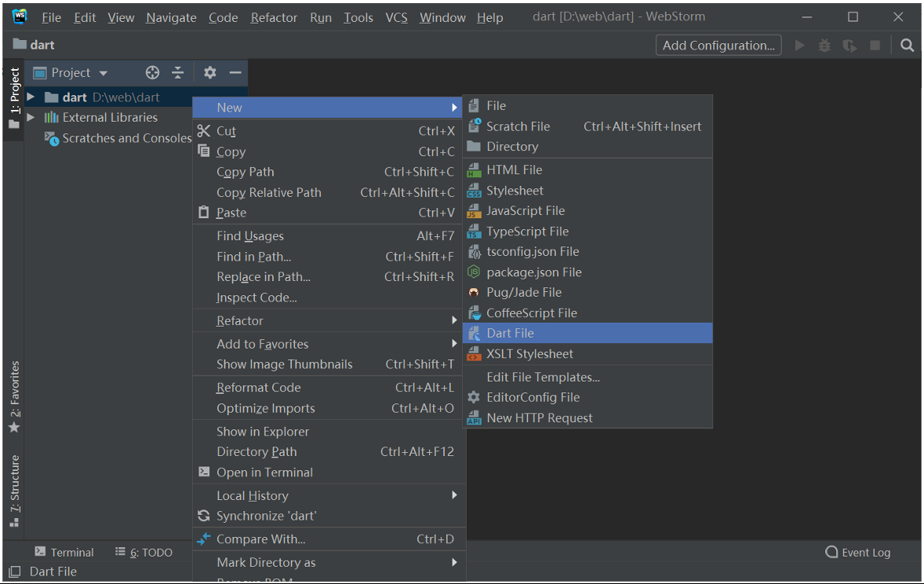924x584 pixels.
Task: Collapse all nodes in the Project tree
Action: pyautogui.click(x=177, y=71)
